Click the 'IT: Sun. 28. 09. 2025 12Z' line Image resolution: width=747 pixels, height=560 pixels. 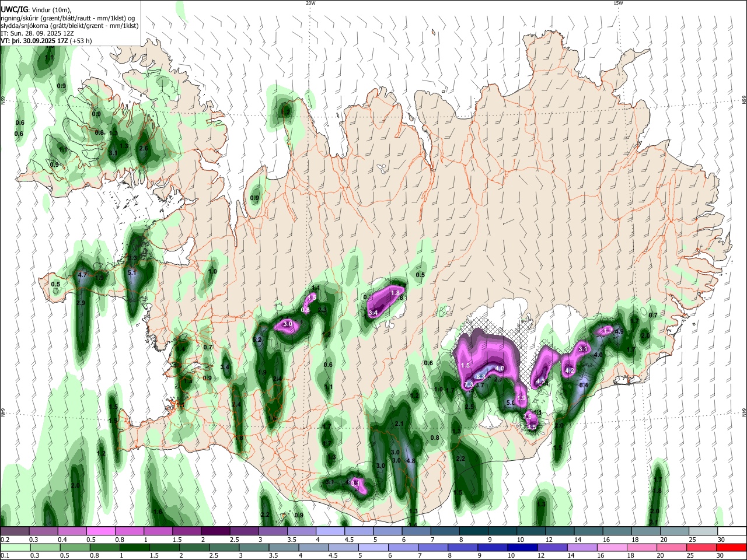[37, 34]
